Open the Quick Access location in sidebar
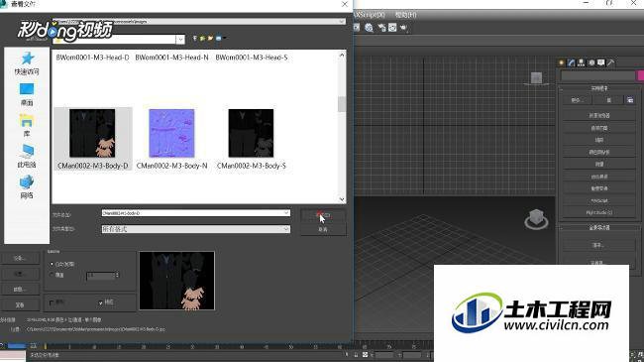644x362 pixels. (x=27, y=62)
